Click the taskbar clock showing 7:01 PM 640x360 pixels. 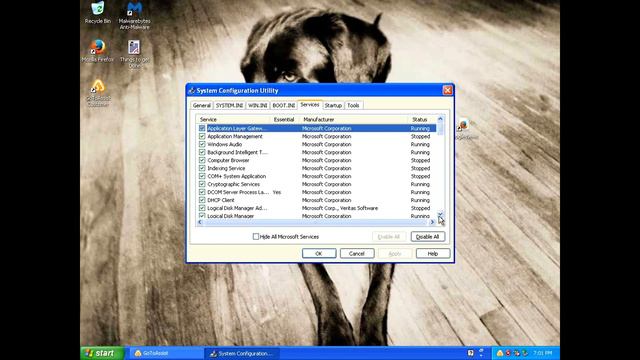pyautogui.click(x=542, y=353)
